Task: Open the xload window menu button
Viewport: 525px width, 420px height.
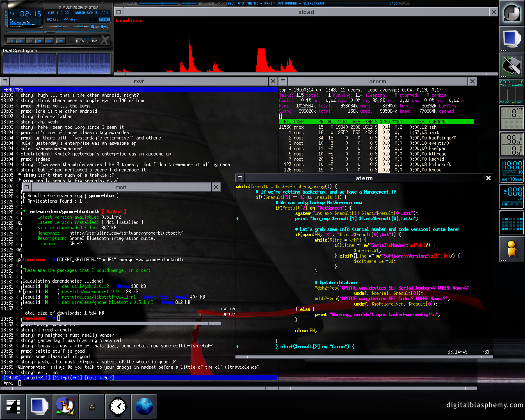Action: pos(119,12)
